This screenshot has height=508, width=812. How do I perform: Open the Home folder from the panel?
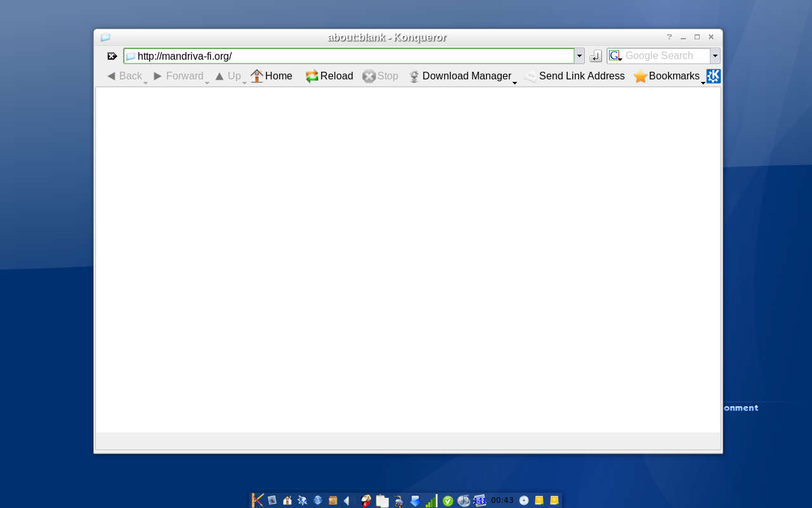click(x=287, y=500)
